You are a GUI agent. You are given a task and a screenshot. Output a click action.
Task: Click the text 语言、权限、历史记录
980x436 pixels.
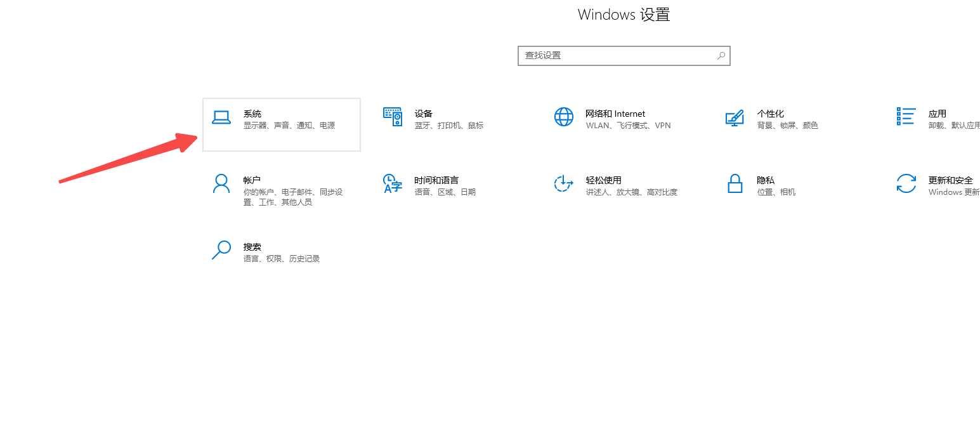[282, 259]
